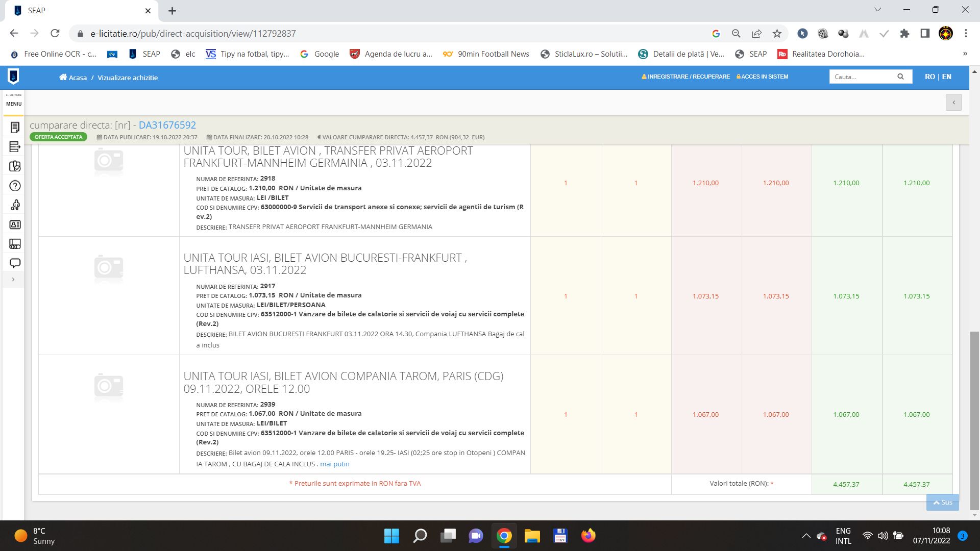Open the Extensions puzzle icon
Viewport: 980px width, 551px height.
pos(904,34)
